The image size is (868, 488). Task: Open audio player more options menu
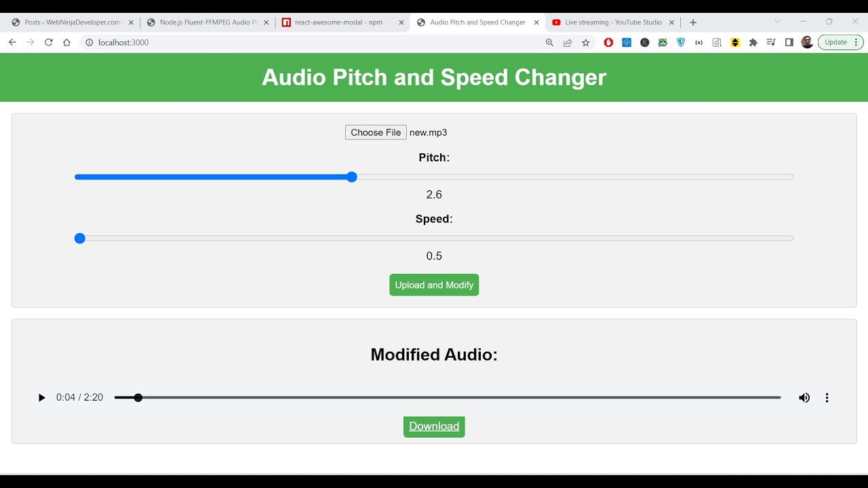[x=827, y=398]
